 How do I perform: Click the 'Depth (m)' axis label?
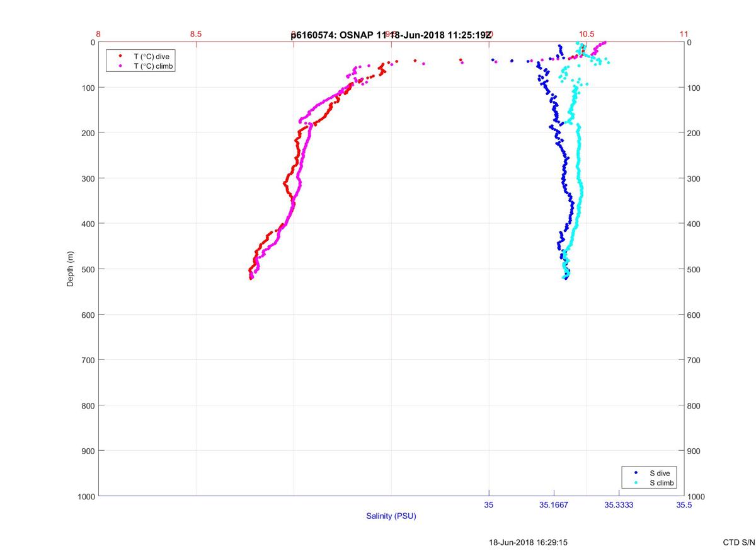71,269
